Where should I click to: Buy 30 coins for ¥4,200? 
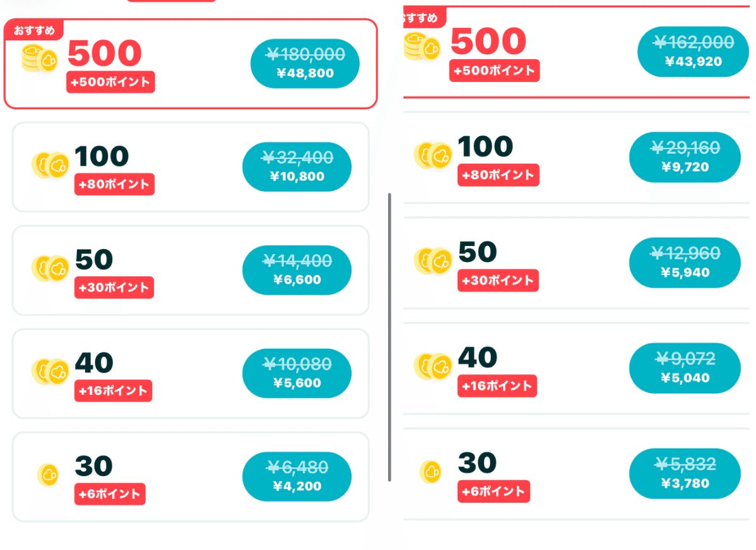click(297, 476)
